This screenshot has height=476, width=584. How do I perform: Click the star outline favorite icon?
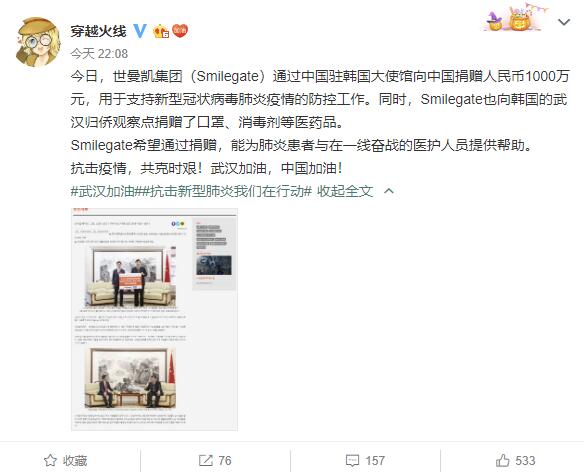tap(50, 461)
